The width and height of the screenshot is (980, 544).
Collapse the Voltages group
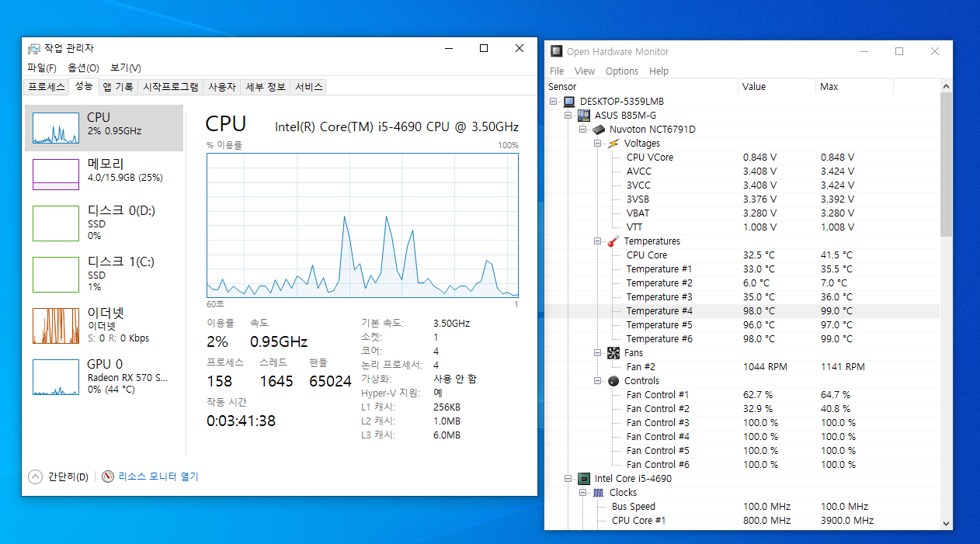click(x=598, y=144)
